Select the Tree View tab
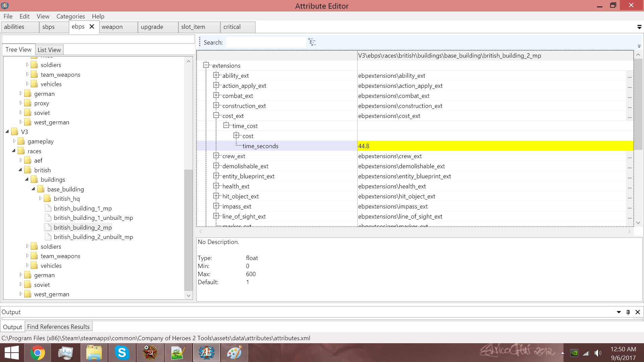This screenshot has height=362, width=644. pos(18,49)
